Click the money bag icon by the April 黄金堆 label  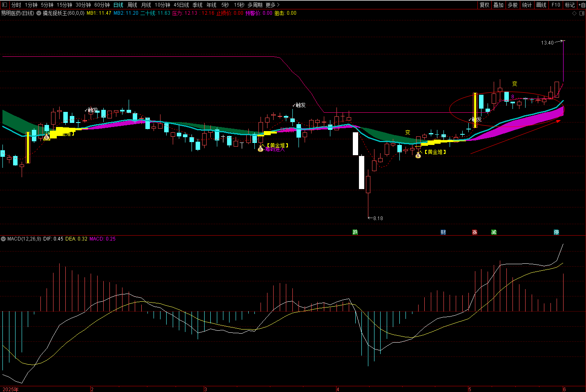tap(418, 155)
